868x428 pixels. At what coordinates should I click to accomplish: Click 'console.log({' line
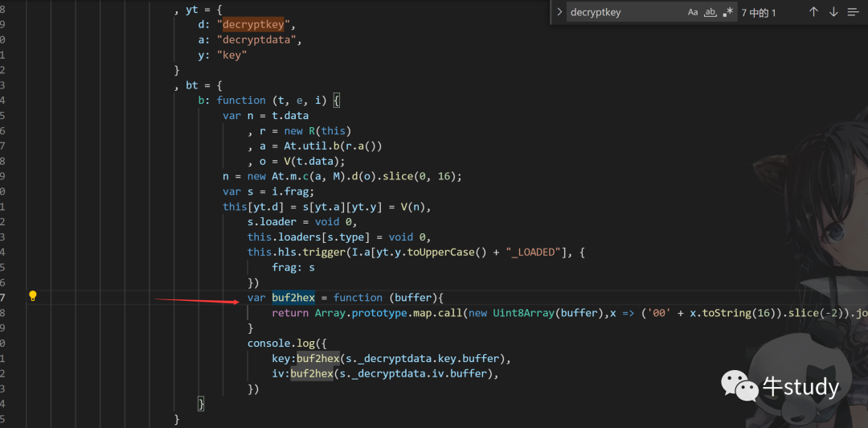287,344
